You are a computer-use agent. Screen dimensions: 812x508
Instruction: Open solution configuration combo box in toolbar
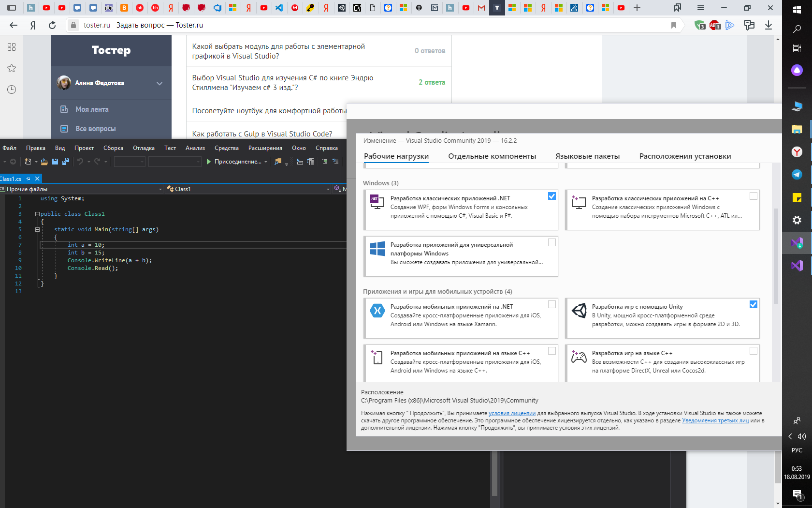point(130,162)
